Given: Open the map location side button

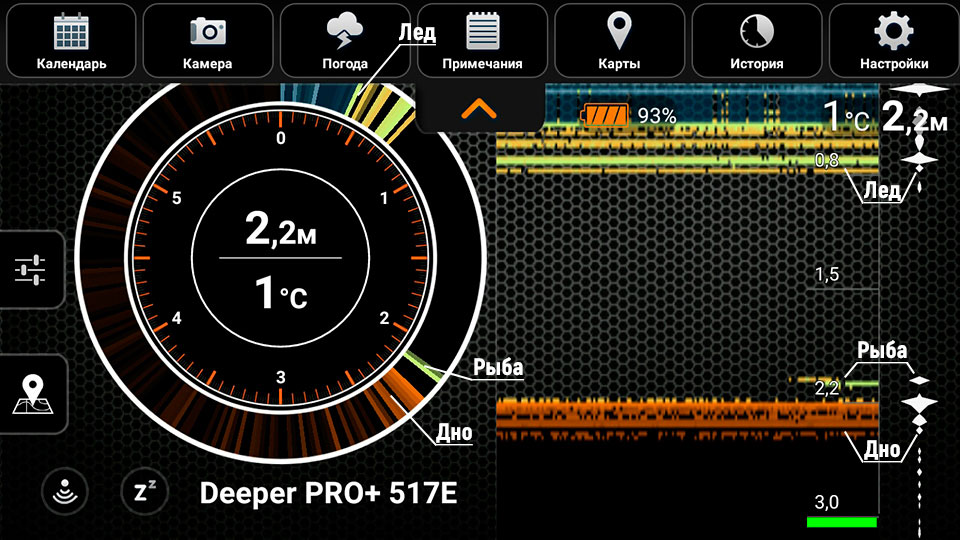Looking at the screenshot, I should click(x=31, y=393).
